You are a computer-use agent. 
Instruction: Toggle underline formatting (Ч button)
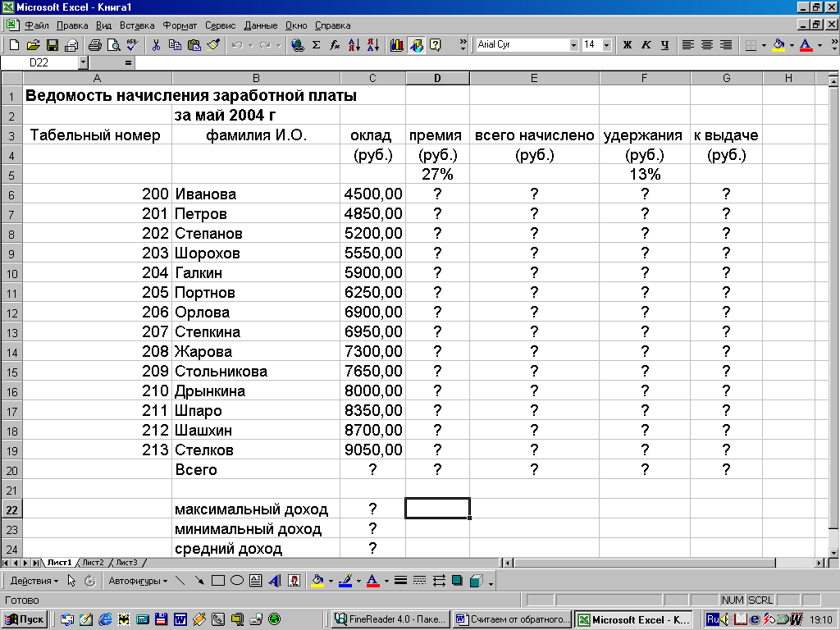(664, 45)
